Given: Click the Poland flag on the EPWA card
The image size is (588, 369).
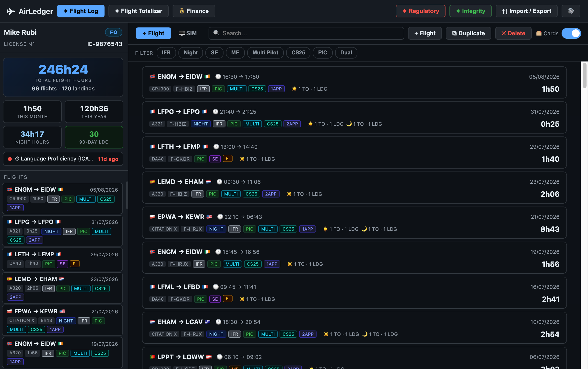Looking at the screenshot, I should (152, 217).
